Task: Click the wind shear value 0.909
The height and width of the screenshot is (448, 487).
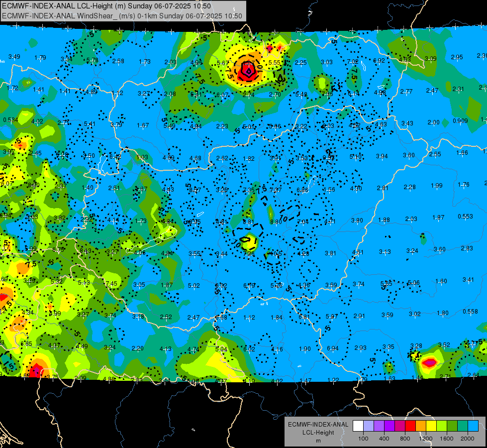Action: coord(460,120)
